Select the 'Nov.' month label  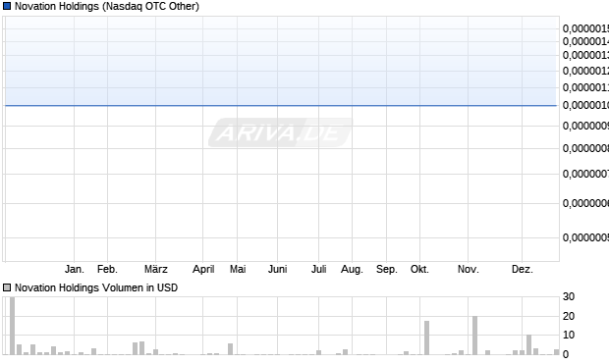(x=468, y=269)
